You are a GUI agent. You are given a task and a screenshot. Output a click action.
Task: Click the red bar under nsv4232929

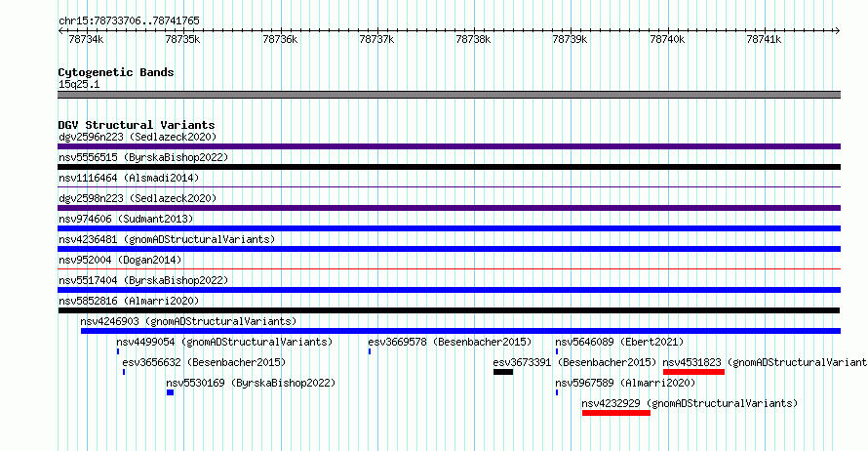tap(616, 413)
